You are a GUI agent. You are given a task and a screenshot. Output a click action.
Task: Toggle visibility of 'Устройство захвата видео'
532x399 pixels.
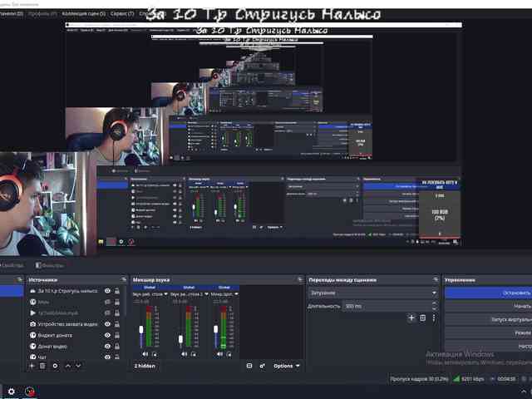click(x=107, y=323)
